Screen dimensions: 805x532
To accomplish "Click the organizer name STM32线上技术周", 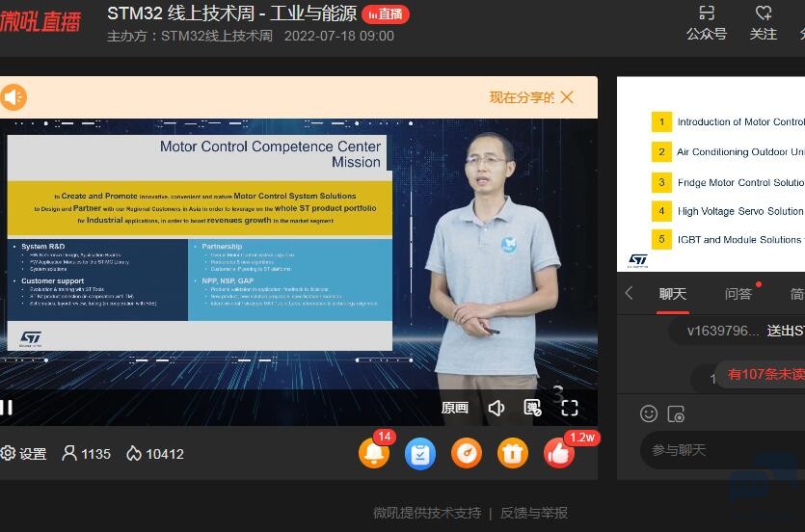I will (x=217, y=37).
